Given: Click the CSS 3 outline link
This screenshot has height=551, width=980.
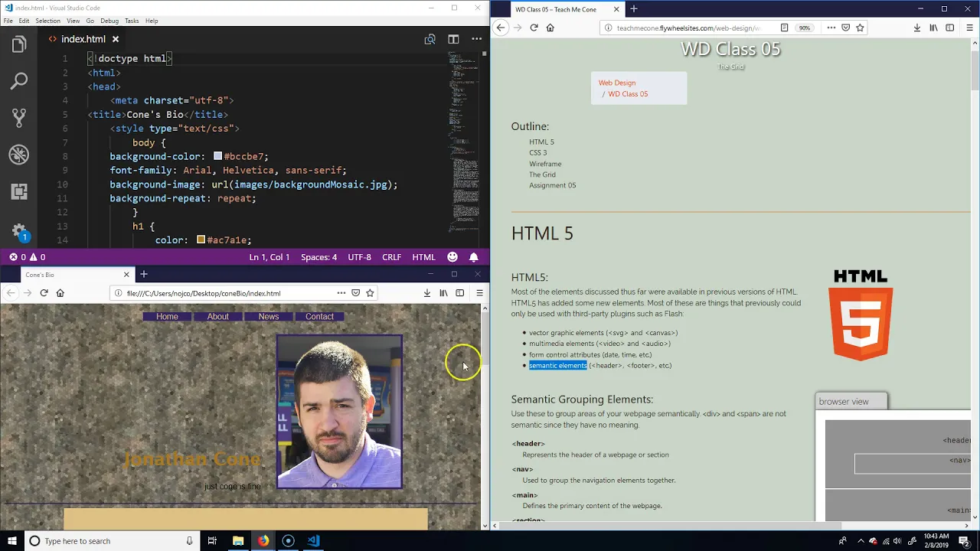Looking at the screenshot, I should [x=537, y=152].
